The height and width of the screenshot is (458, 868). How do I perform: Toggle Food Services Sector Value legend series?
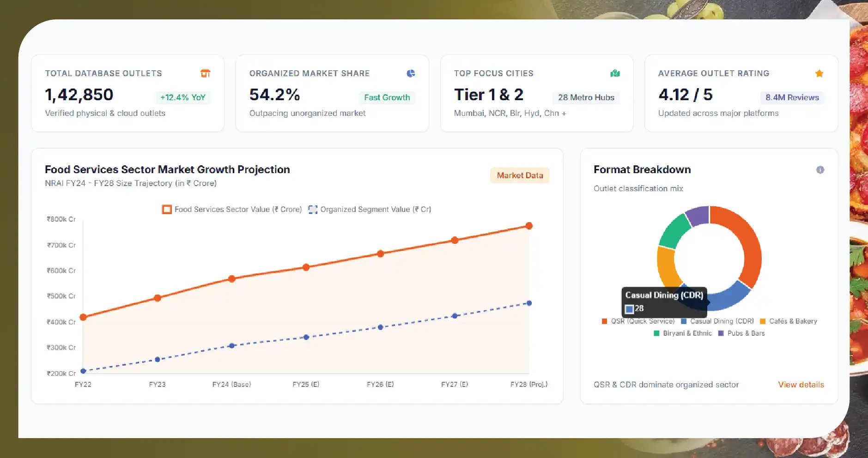231,210
